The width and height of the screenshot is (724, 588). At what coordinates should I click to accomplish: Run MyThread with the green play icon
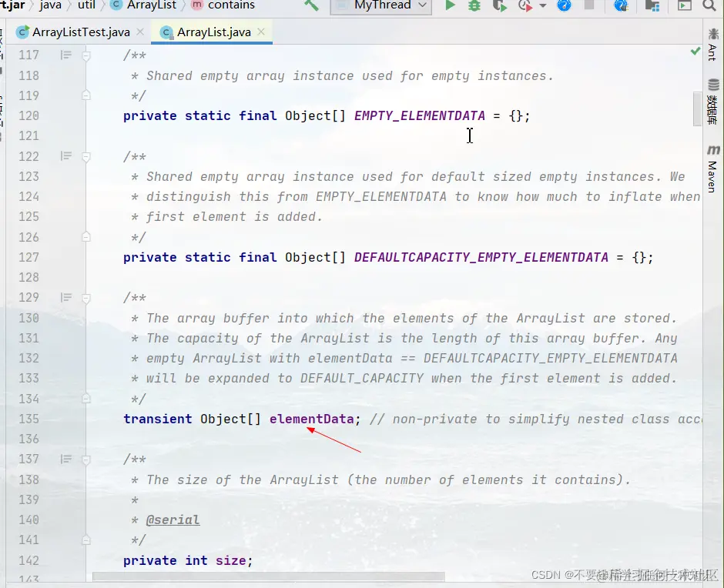coord(449,5)
